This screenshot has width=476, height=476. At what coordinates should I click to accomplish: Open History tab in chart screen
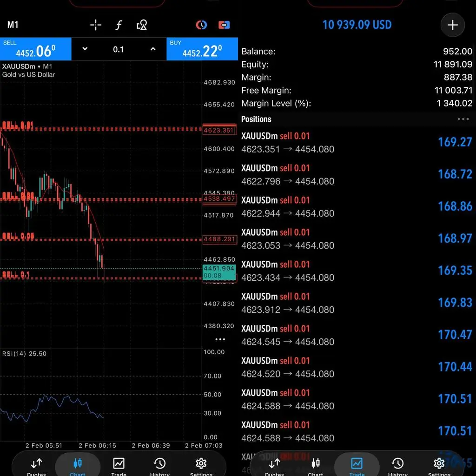[160, 467]
